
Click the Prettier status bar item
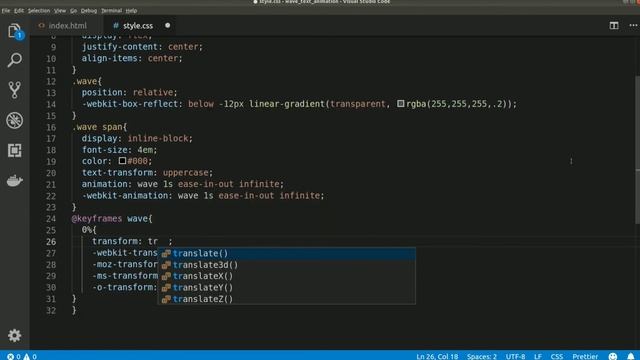click(x=585, y=356)
